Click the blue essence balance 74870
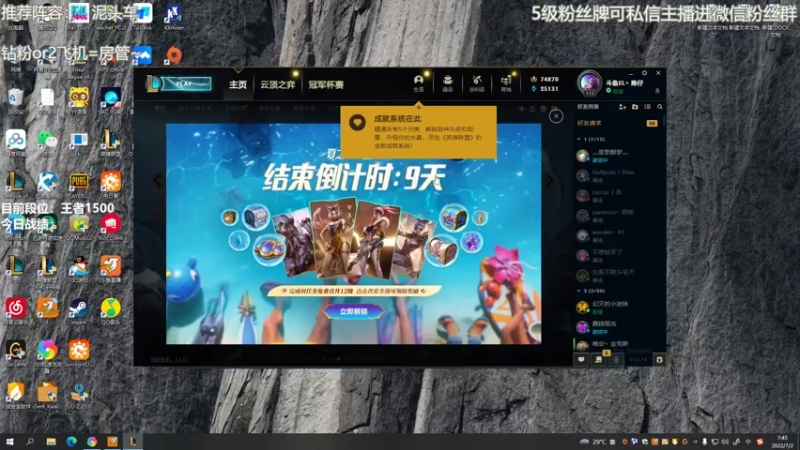 (x=544, y=79)
